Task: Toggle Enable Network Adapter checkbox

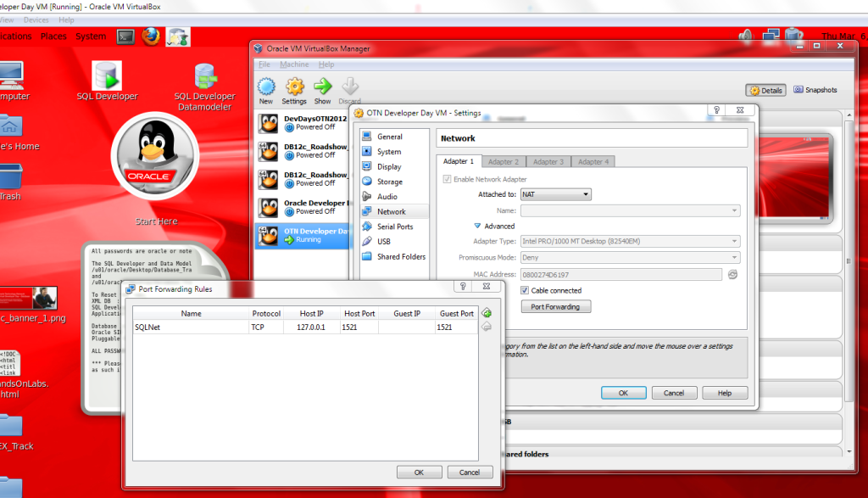Action: pos(447,179)
